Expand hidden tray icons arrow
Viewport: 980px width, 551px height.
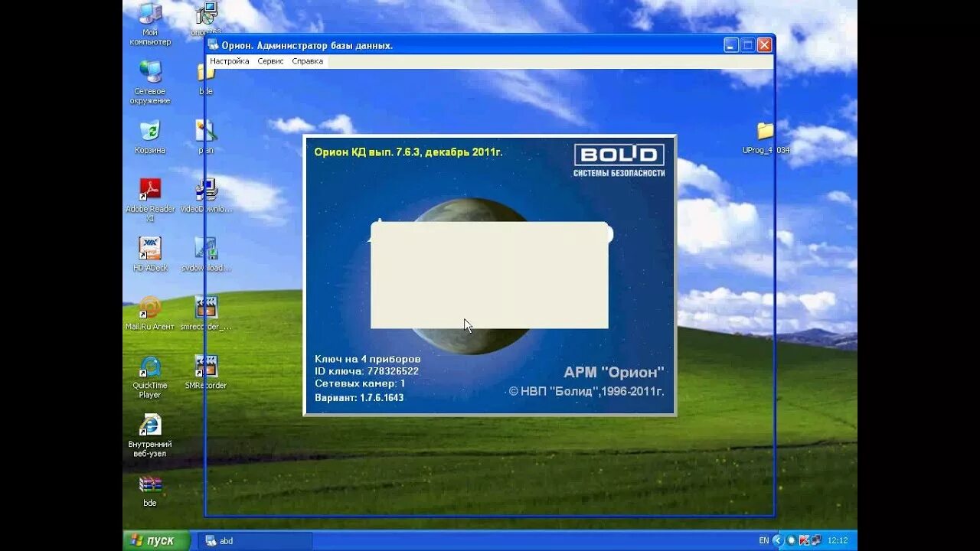coord(778,541)
